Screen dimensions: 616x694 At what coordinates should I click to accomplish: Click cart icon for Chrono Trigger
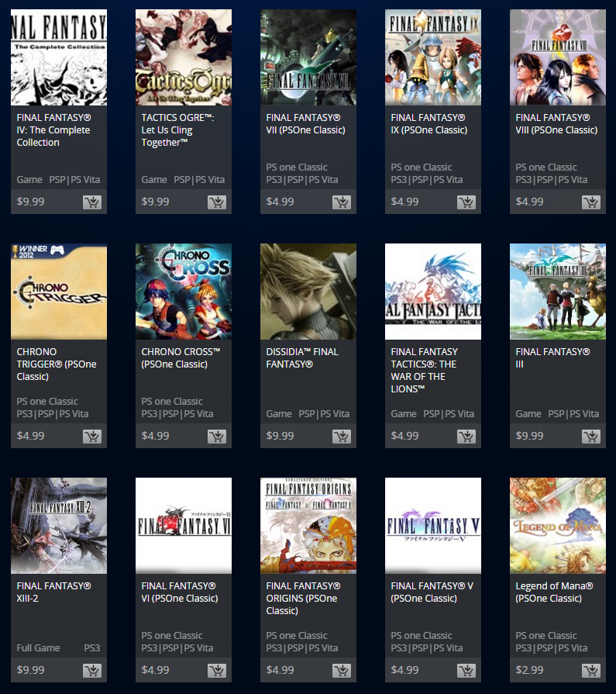click(x=92, y=437)
